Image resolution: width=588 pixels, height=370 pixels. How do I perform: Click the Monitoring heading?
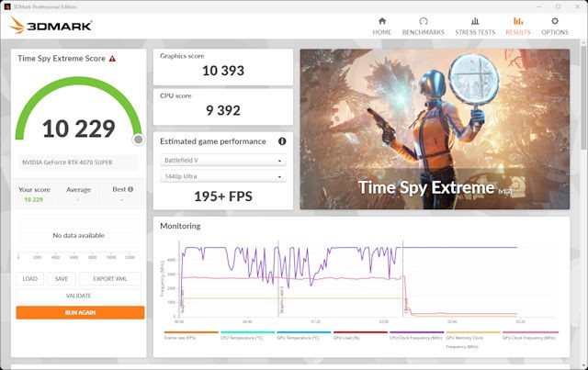[180, 226]
